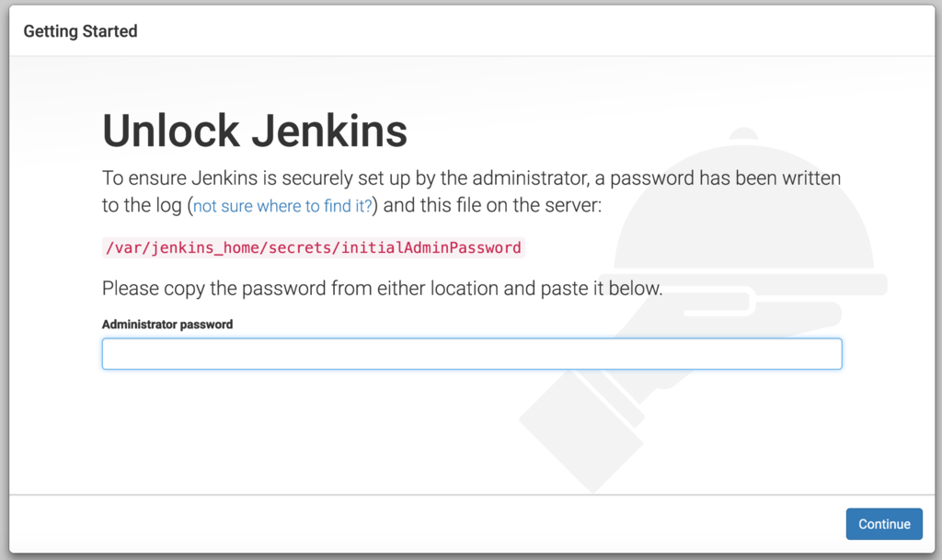
Task: Click "and this file on the server:" text
Action: tap(492, 205)
